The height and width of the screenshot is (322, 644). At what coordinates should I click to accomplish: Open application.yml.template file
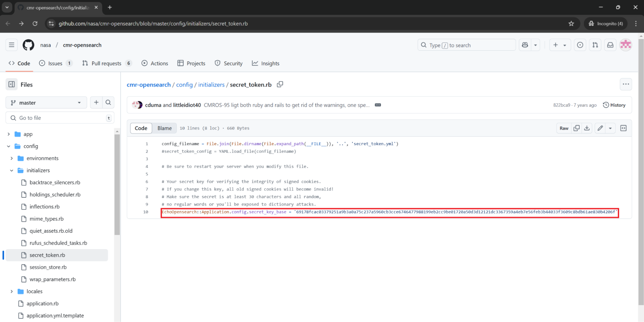(55, 316)
